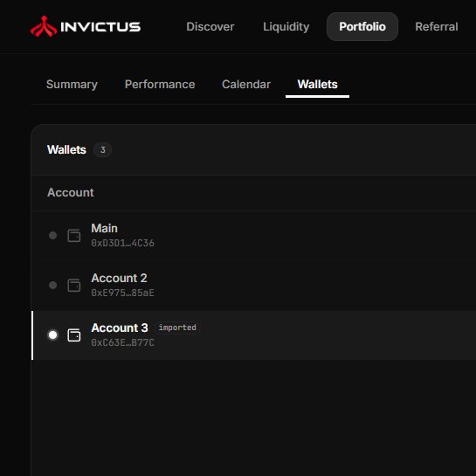Switch to the Summary tab
This screenshot has width=476, height=476.
(72, 85)
